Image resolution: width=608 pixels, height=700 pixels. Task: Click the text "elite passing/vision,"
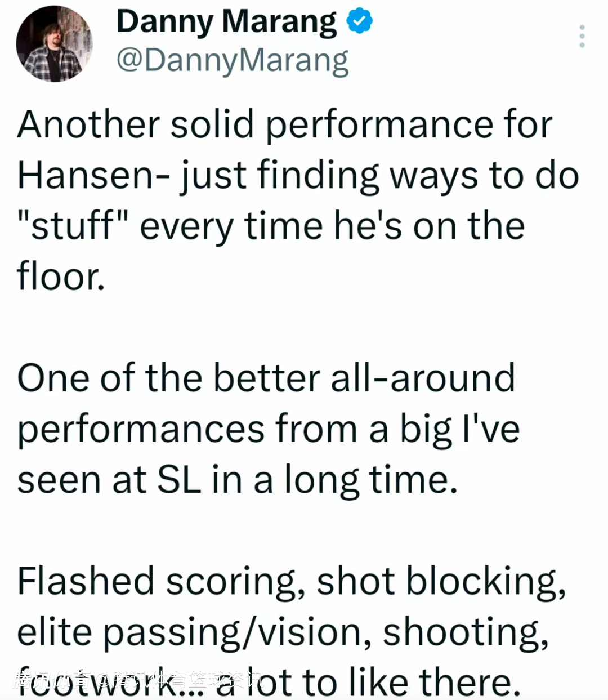coord(194,632)
